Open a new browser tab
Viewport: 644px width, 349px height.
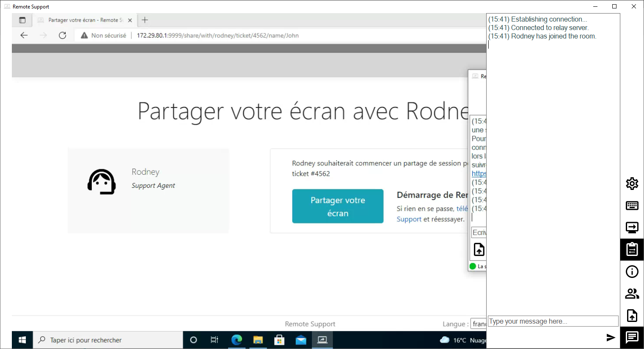pos(145,20)
